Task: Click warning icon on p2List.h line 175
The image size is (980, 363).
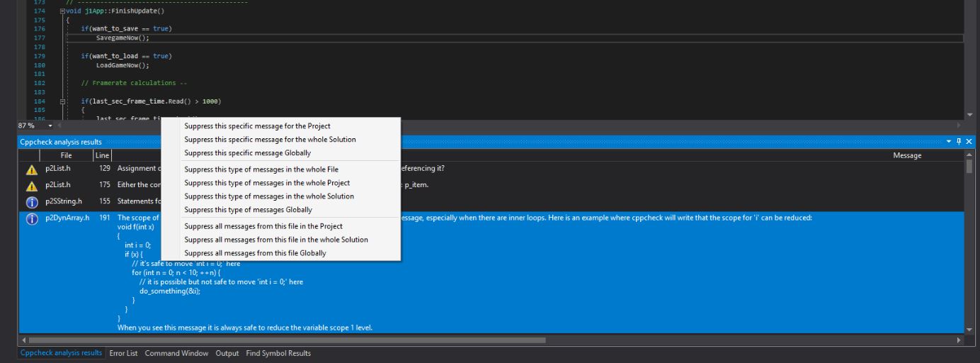Action: click(x=31, y=185)
